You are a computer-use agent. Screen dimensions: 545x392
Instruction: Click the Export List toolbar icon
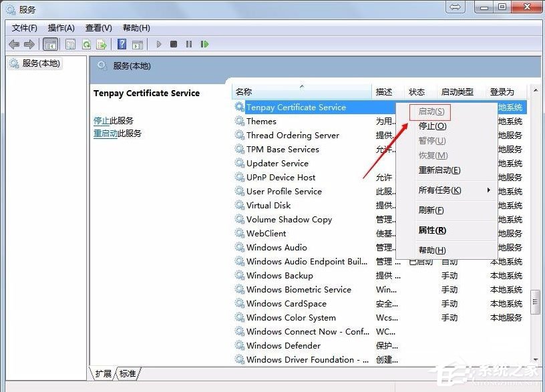(x=102, y=44)
